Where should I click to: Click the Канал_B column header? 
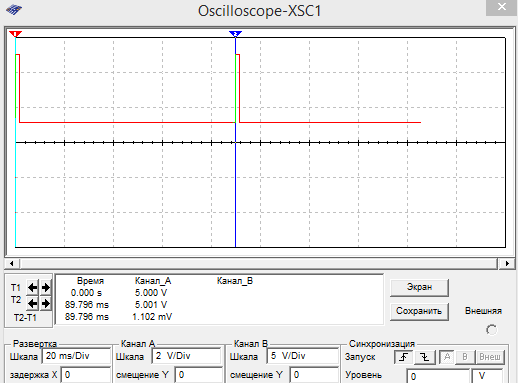click(235, 281)
